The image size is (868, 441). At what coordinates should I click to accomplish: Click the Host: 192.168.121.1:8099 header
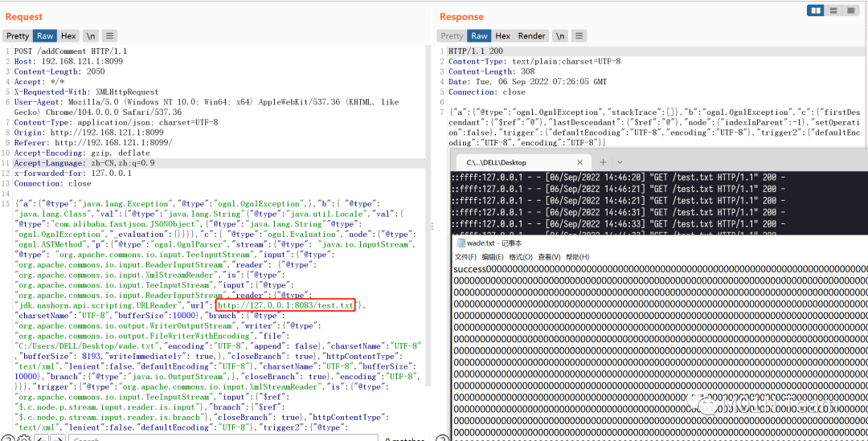[68, 61]
